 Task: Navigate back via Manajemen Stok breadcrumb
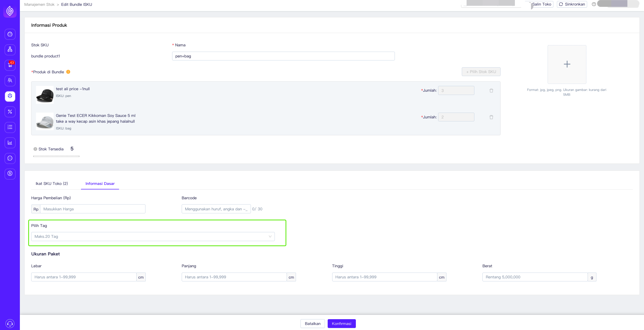click(x=39, y=4)
